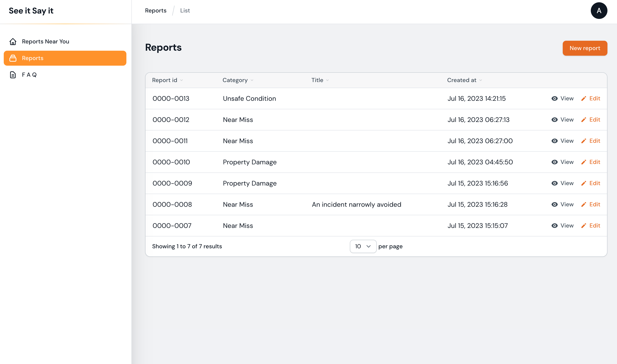
Task: Open the per page dropdown
Action: pyautogui.click(x=363, y=246)
